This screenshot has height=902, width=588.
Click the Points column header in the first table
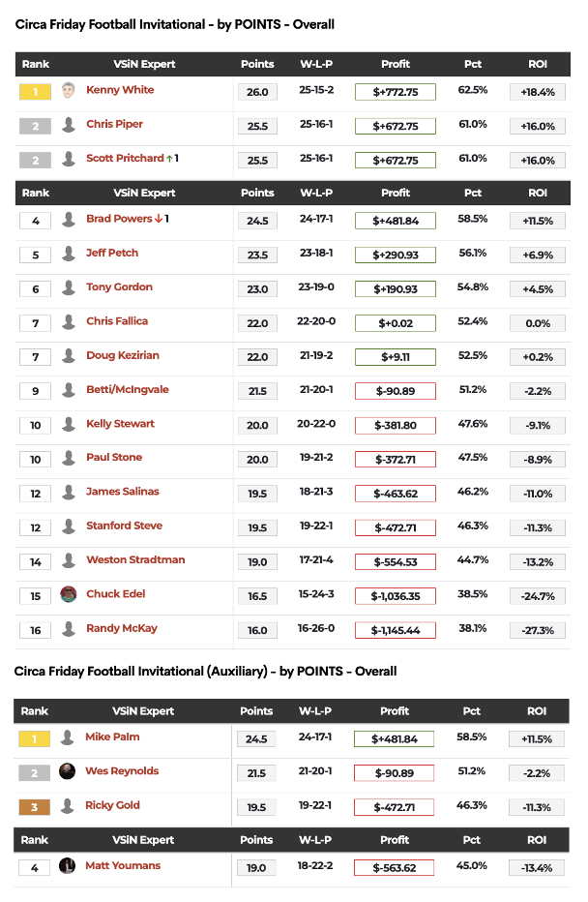tap(257, 64)
